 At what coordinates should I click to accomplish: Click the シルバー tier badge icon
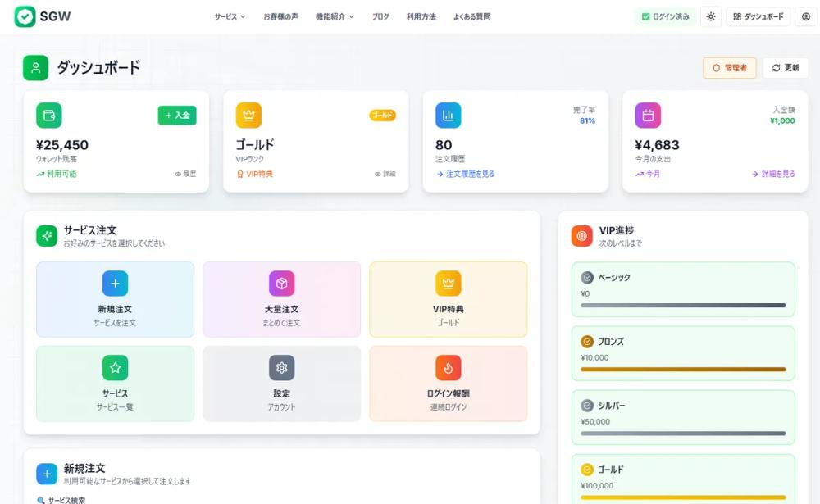tap(587, 406)
